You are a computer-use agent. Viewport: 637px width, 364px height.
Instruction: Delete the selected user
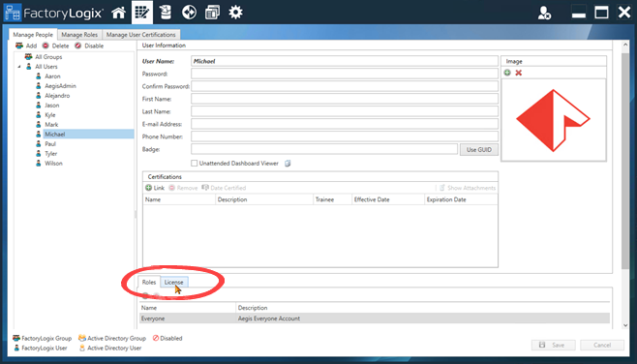(x=55, y=45)
